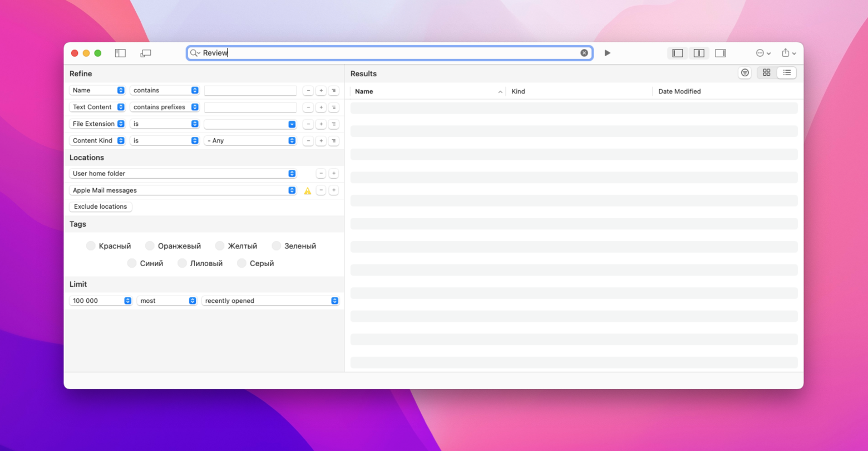Show left pane layout only
868x451 pixels.
677,53
